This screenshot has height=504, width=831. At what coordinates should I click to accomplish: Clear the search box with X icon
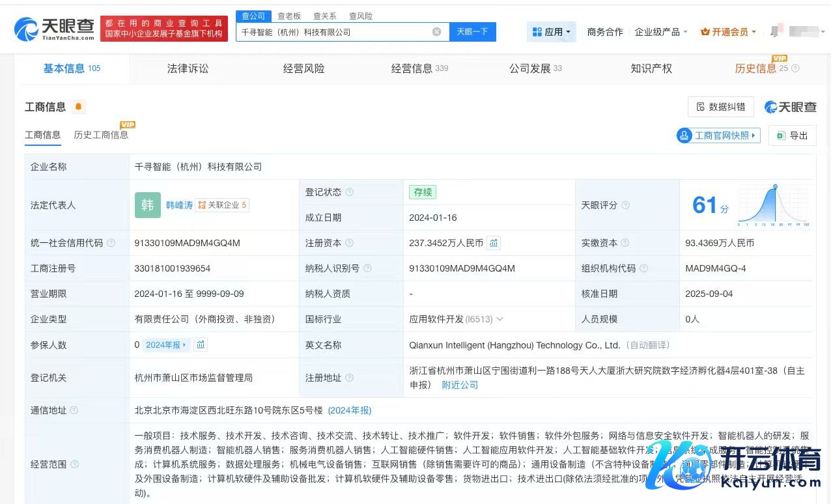(x=436, y=32)
